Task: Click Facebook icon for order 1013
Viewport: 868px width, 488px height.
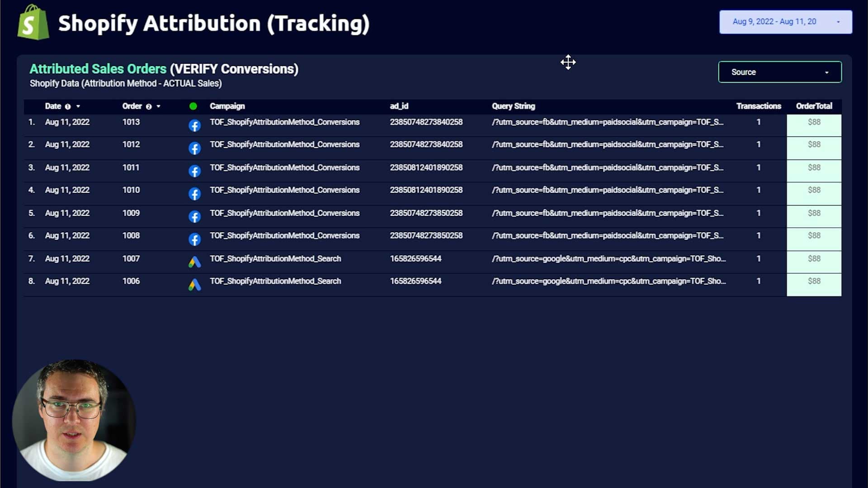Action: pos(194,126)
